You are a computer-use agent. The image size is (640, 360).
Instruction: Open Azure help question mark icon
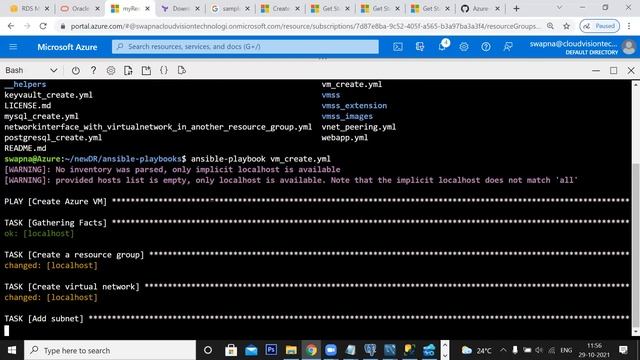(x=486, y=47)
